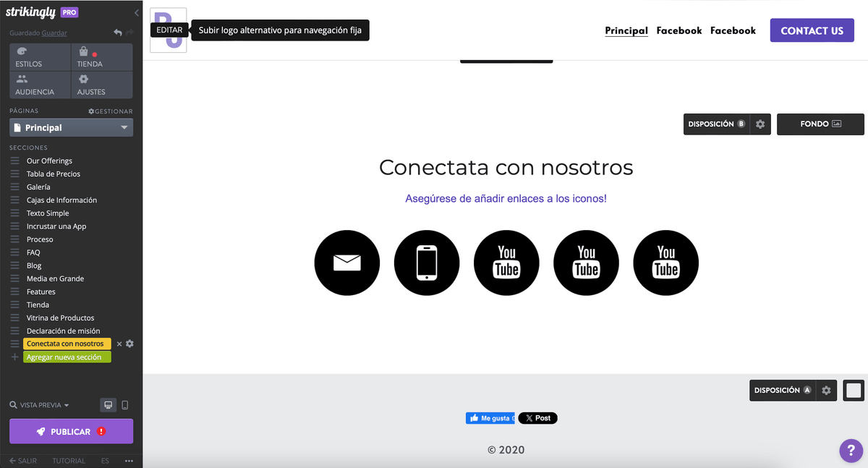This screenshot has width=868, height=468.
Task: Select the highlighted Conectata con nosotros section
Action: (67, 344)
